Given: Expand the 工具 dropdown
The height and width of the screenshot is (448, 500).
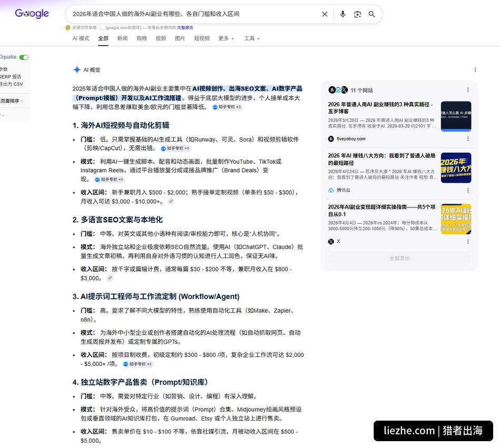Looking at the screenshot, I should point(252,38).
